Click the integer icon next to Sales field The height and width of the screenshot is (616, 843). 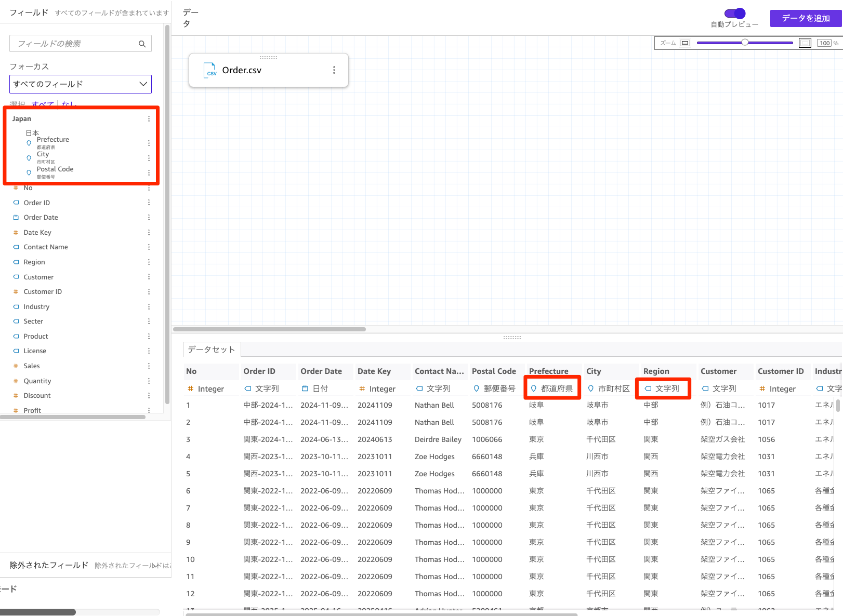tap(16, 366)
